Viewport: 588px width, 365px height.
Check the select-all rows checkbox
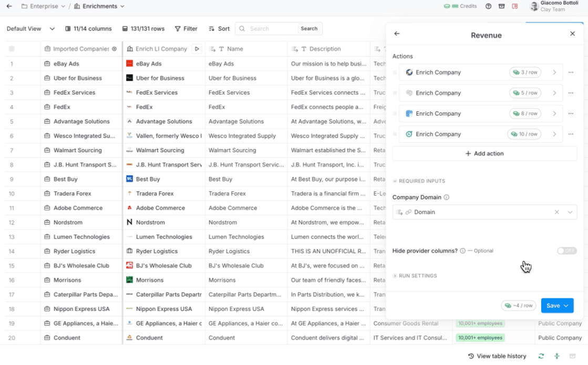click(12, 49)
